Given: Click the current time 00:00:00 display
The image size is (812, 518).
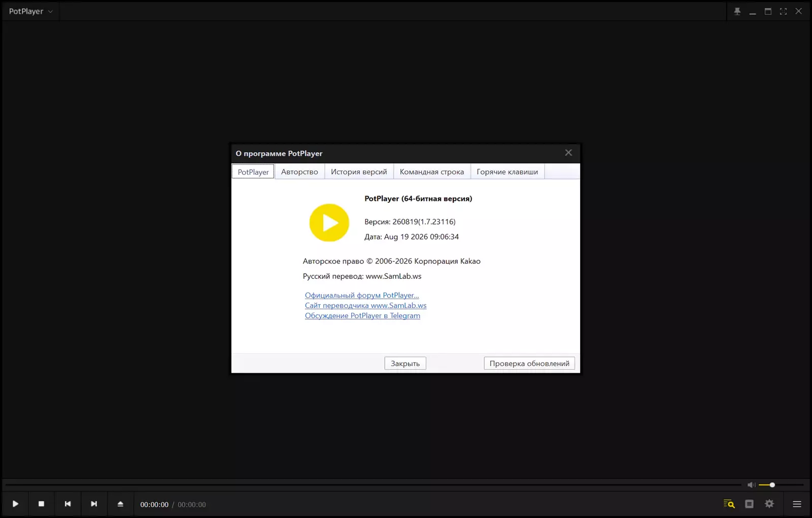Looking at the screenshot, I should point(154,505).
